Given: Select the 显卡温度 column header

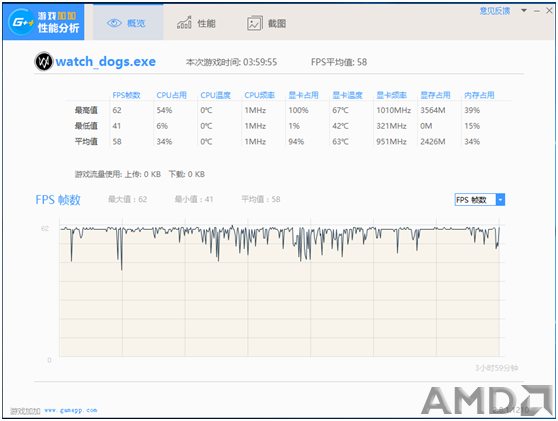Looking at the screenshot, I should pyautogui.click(x=347, y=95).
